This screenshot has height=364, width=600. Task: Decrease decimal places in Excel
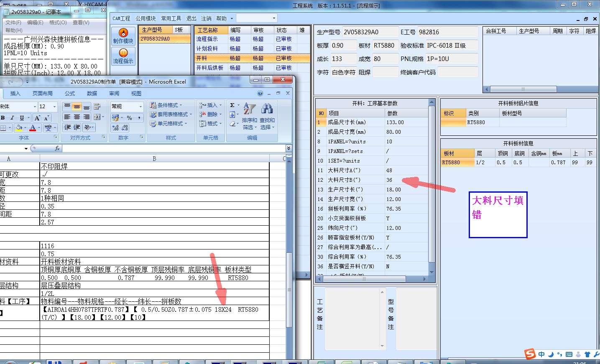click(125, 128)
